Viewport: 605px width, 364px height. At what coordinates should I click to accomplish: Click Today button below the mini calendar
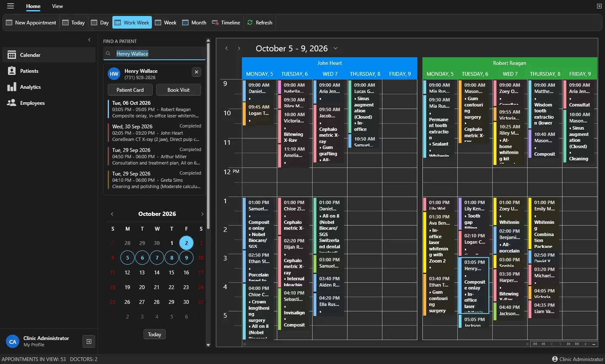(x=154, y=334)
